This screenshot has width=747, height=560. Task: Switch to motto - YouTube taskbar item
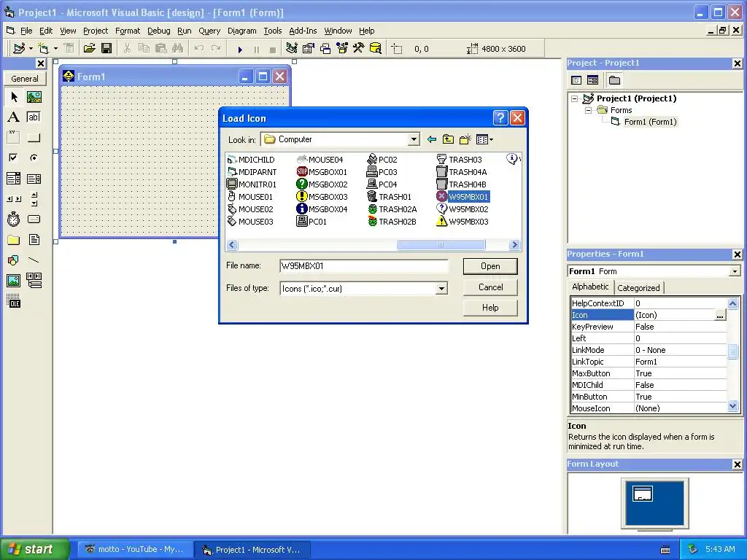pos(135,550)
